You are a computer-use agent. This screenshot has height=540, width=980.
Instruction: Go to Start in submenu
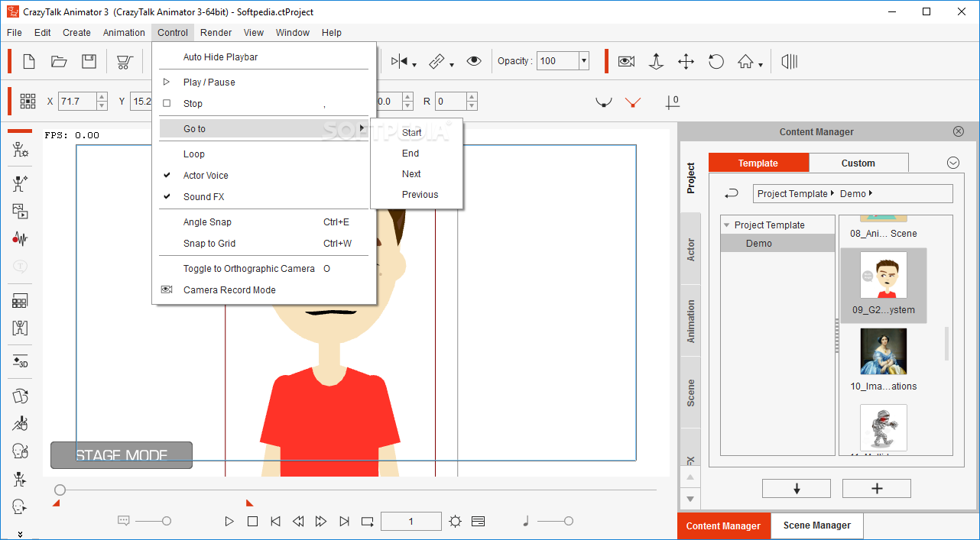coord(417,133)
